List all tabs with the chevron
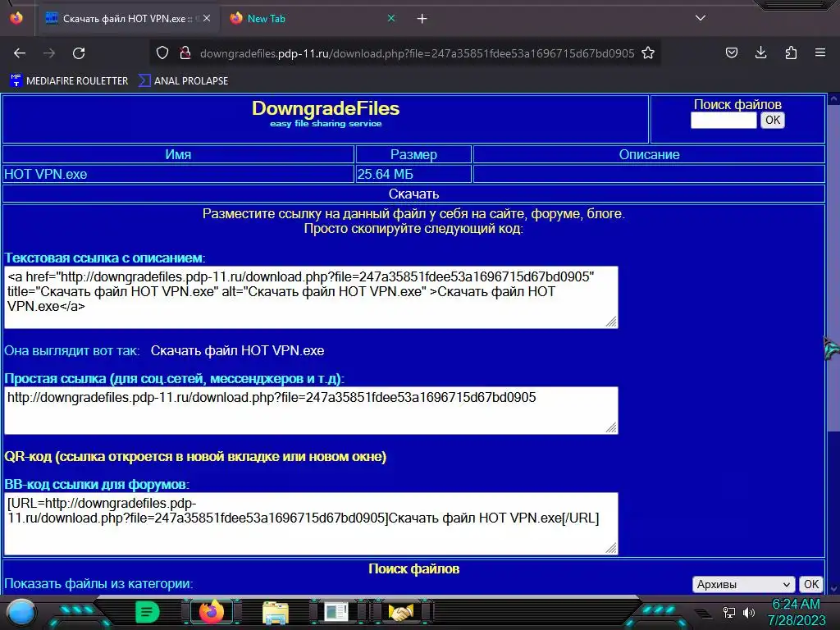Screen dimensions: 840x630 coord(701,18)
